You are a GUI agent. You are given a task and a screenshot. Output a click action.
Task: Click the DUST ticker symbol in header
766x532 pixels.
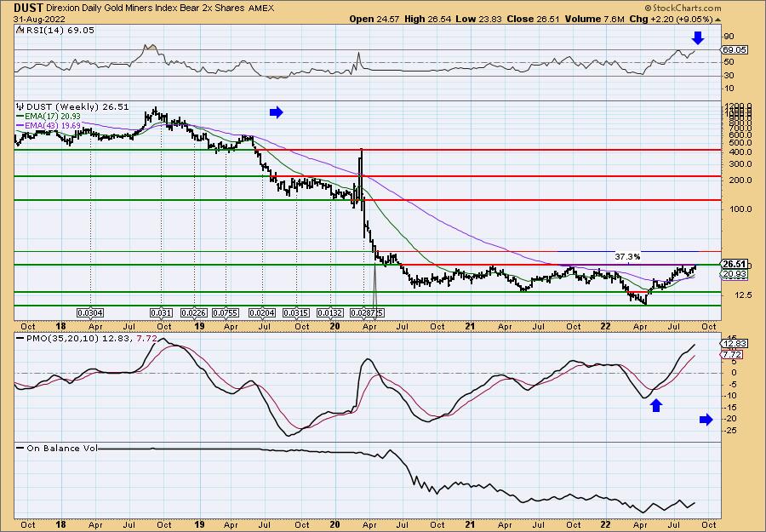coord(28,8)
